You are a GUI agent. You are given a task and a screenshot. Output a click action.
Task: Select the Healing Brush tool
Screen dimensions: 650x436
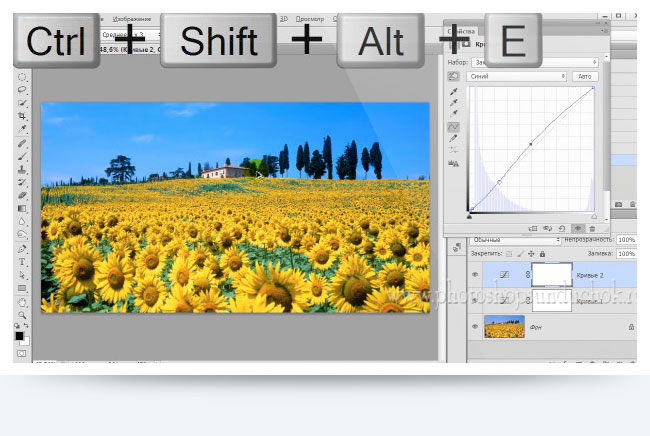pos(22,143)
